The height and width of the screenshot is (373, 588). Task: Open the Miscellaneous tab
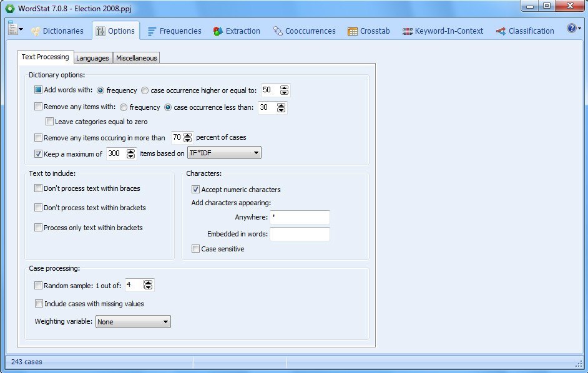pyautogui.click(x=136, y=58)
